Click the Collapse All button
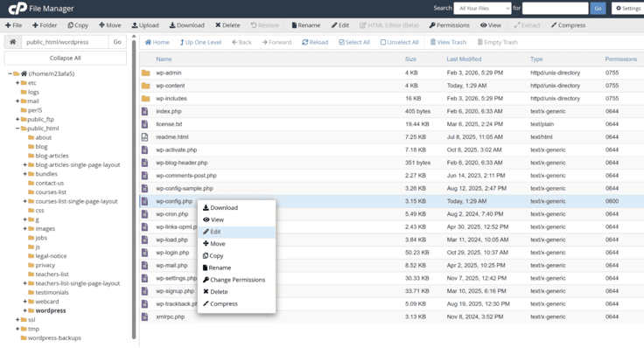This screenshot has width=644, height=348. pos(66,58)
